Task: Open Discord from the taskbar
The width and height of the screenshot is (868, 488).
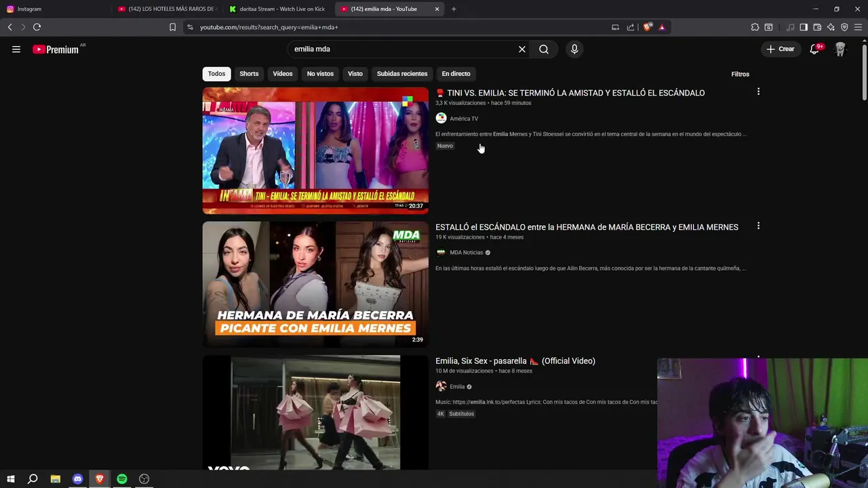Action: coord(77,479)
